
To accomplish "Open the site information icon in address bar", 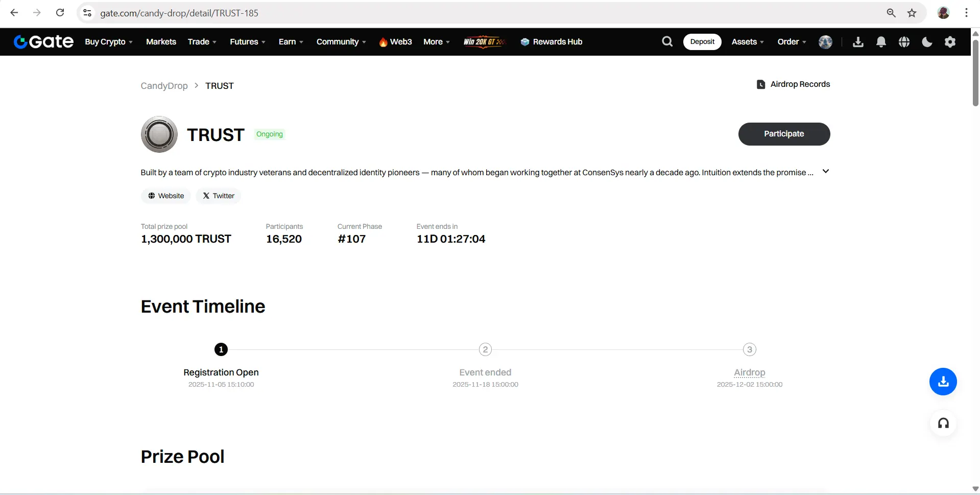I will point(87,13).
